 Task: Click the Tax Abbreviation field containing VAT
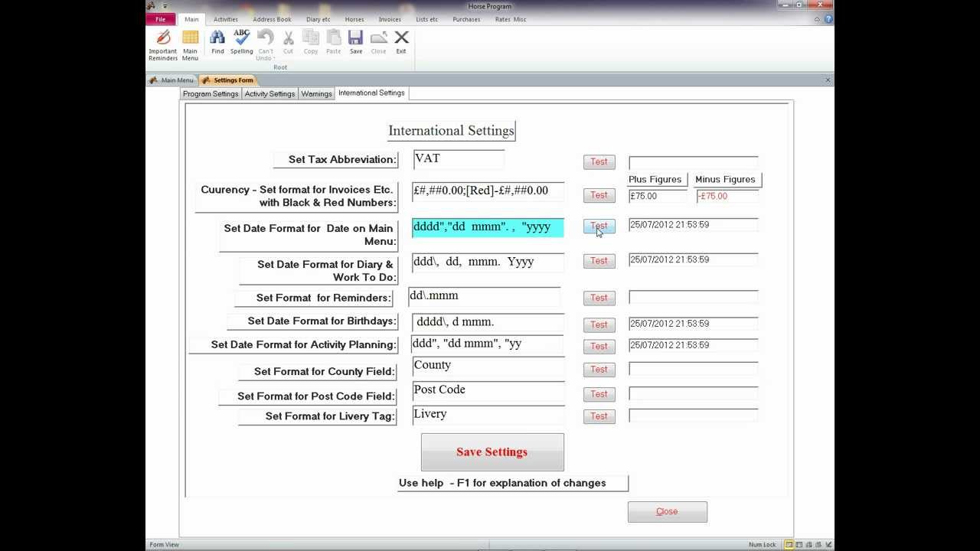pos(459,159)
